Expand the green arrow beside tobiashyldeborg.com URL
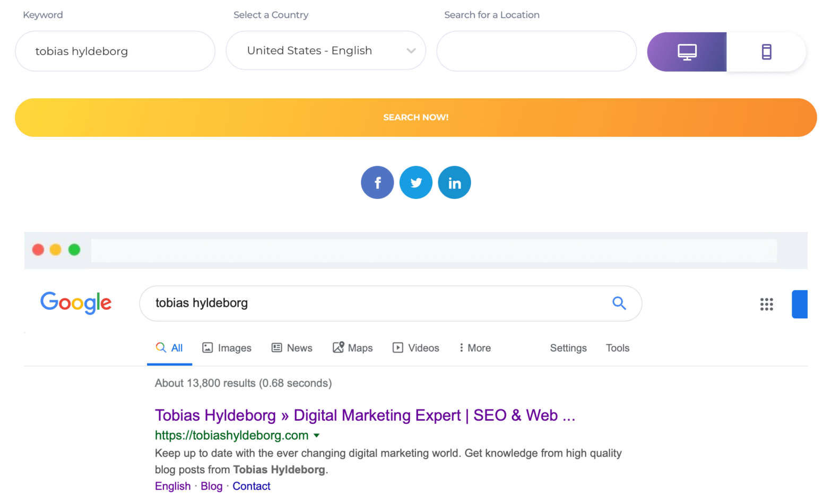 (317, 436)
